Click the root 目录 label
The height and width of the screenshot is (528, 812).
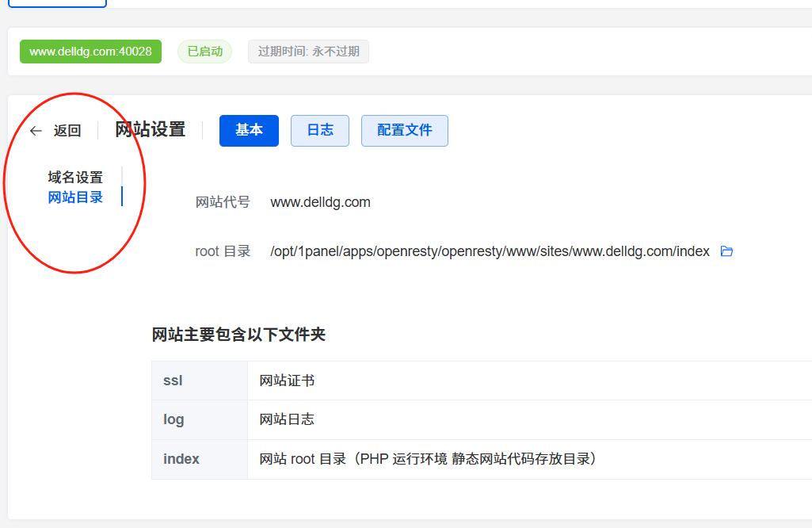pyautogui.click(x=223, y=251)
